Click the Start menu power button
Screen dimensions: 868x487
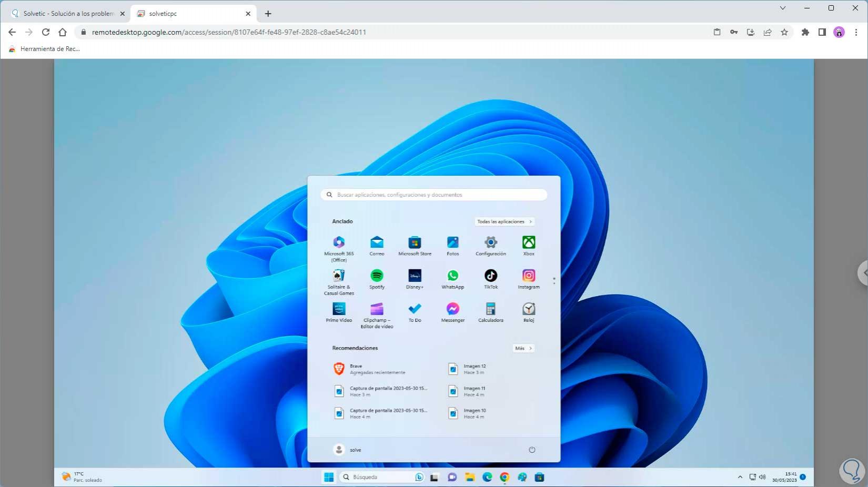[x=532, y=450]
